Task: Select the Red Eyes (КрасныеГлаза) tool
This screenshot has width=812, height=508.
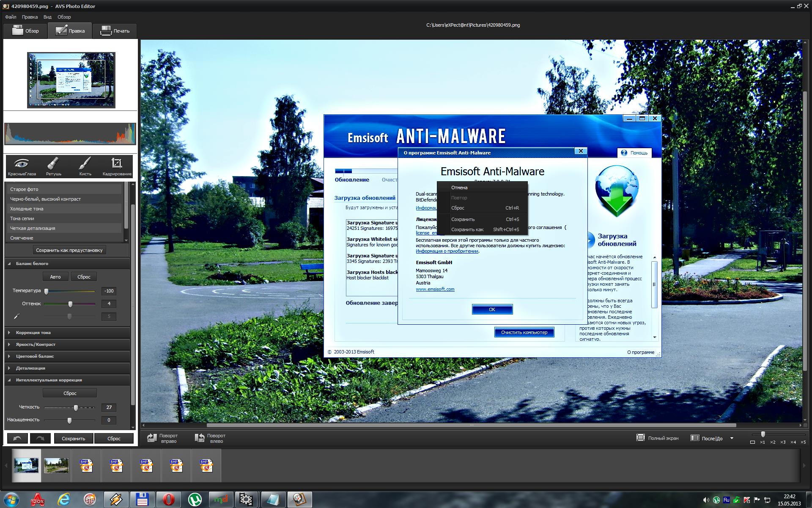Action: (x=22, y=166)
